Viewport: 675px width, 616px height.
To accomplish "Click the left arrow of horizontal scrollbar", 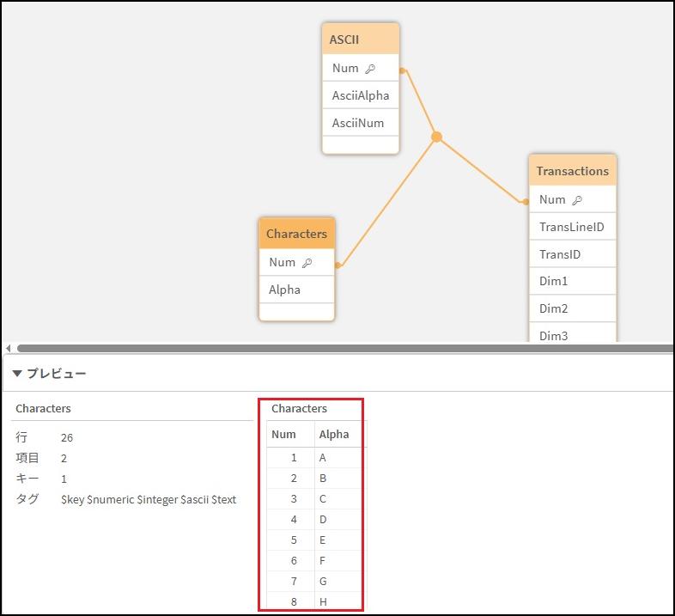I will coord(8,348).
